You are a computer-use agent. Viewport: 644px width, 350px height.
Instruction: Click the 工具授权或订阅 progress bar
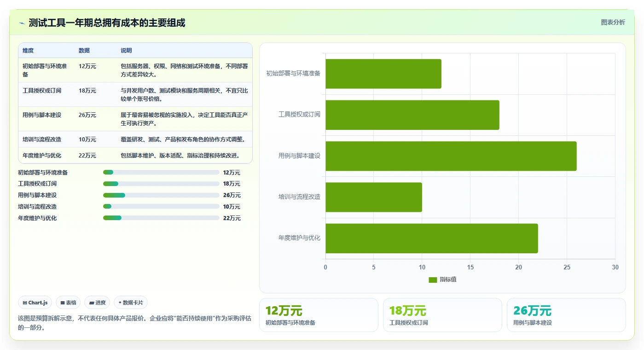point(161,184)
